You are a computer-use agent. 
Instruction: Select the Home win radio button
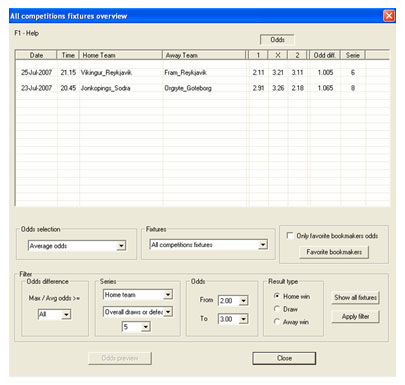276,296
